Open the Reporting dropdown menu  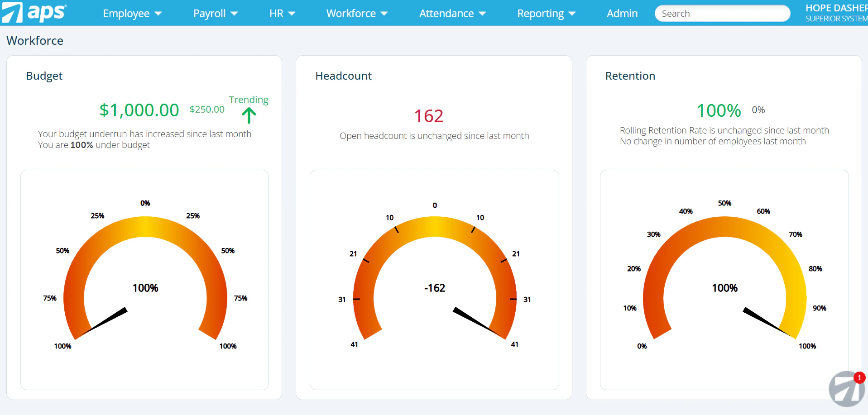pos(546,13)
